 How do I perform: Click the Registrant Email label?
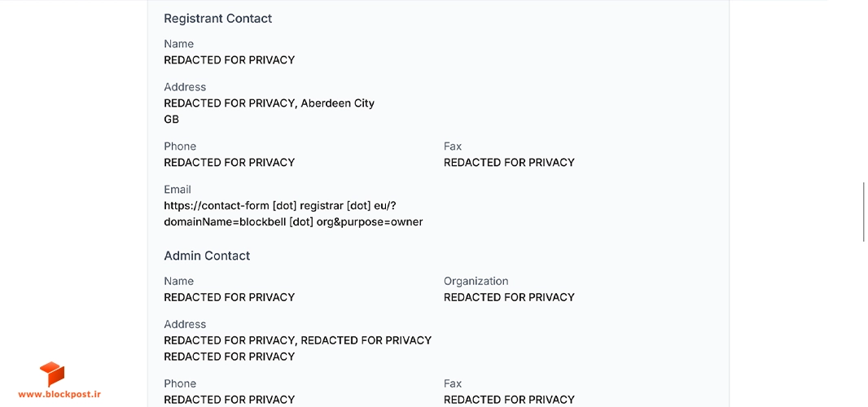178,190
